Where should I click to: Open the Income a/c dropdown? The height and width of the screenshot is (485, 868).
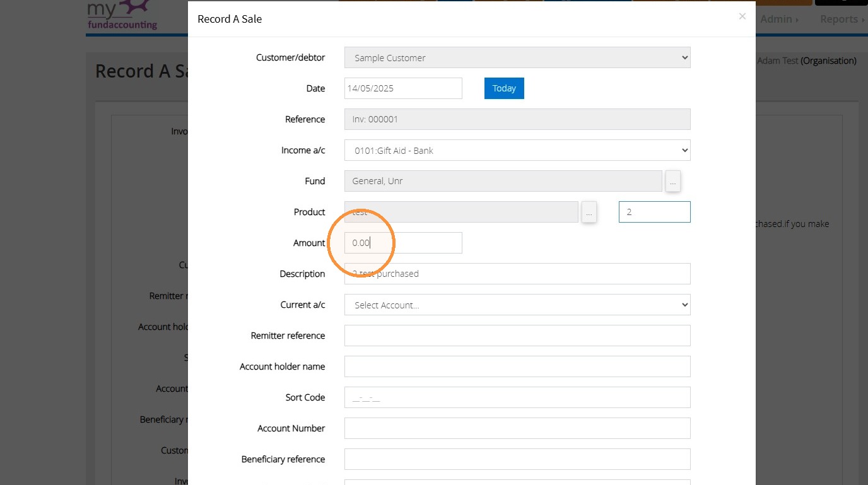click(x=517, y=150)
